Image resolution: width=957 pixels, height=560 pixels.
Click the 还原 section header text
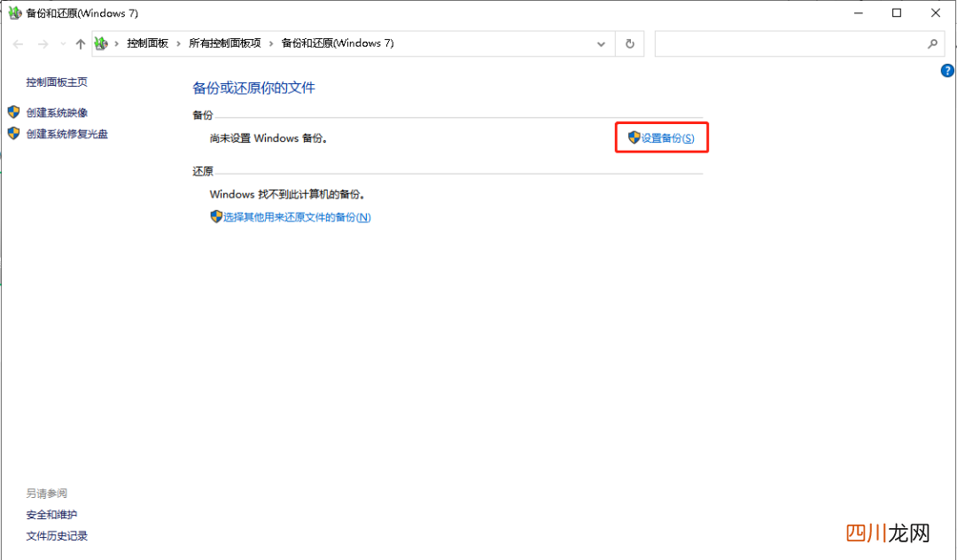(x=203, y=171)
